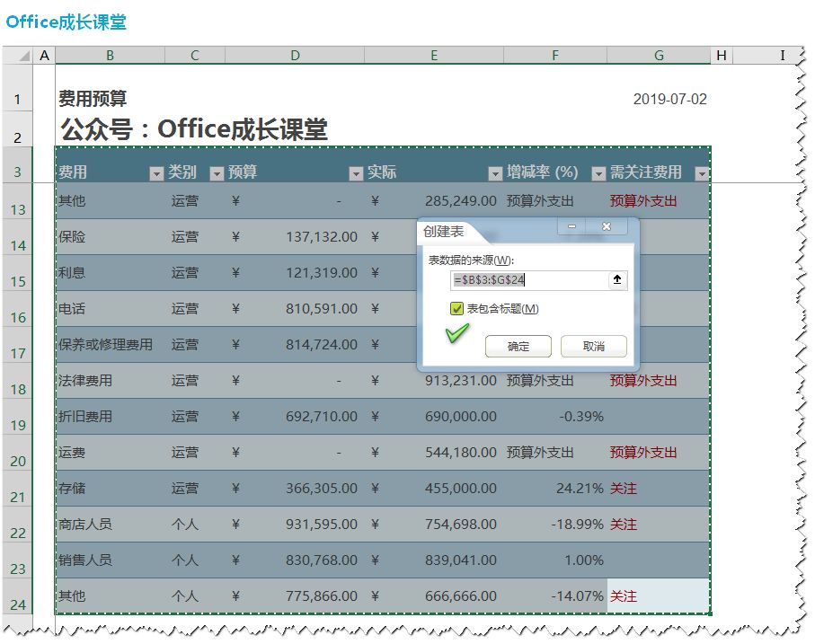
Task: Open the 预算 column filter dropdown
Action: (356, 173)
